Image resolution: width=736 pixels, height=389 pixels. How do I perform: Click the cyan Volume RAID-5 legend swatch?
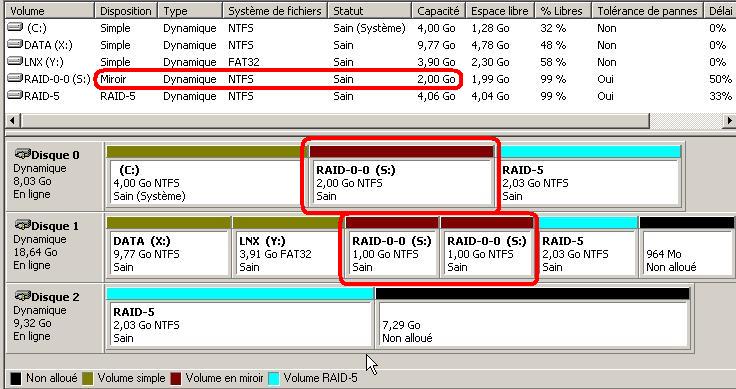point(273,378)
